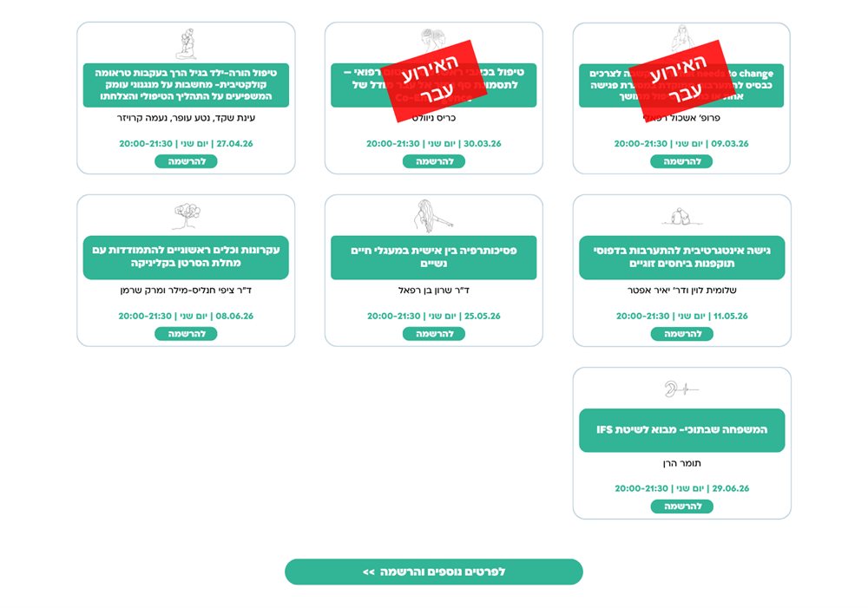Select the 'גישה אינטגרטיבית להתערבות' event title
Screen dimensions: 868x608
pyautogui.click(x=681, y=257)
